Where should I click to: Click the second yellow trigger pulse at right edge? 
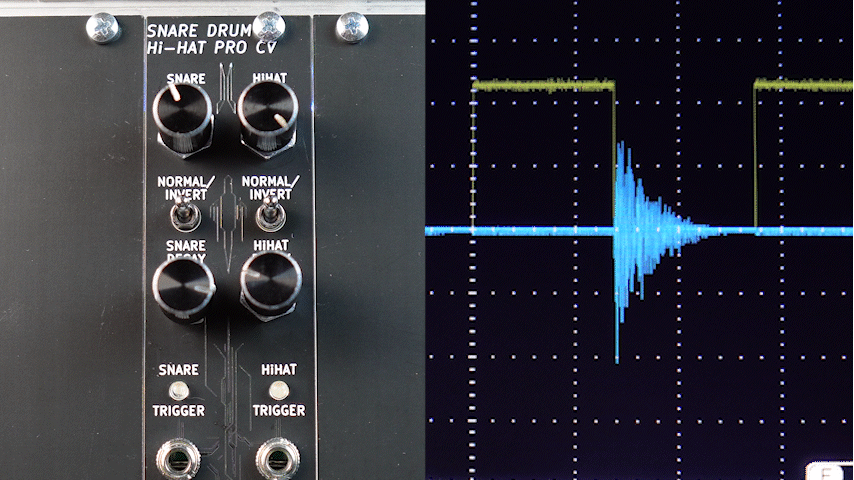point(803,84)
